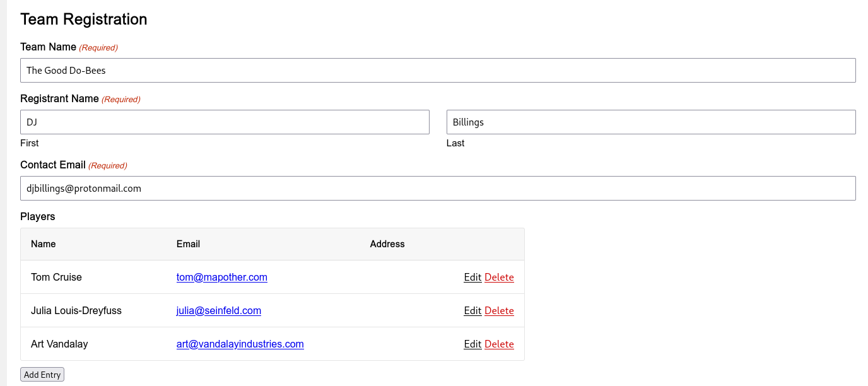The width and height of the screenshot is (868, 386).
Task: Focus the Last name field containing Billings
Action: pyautogui.click(x=651, y=122)
